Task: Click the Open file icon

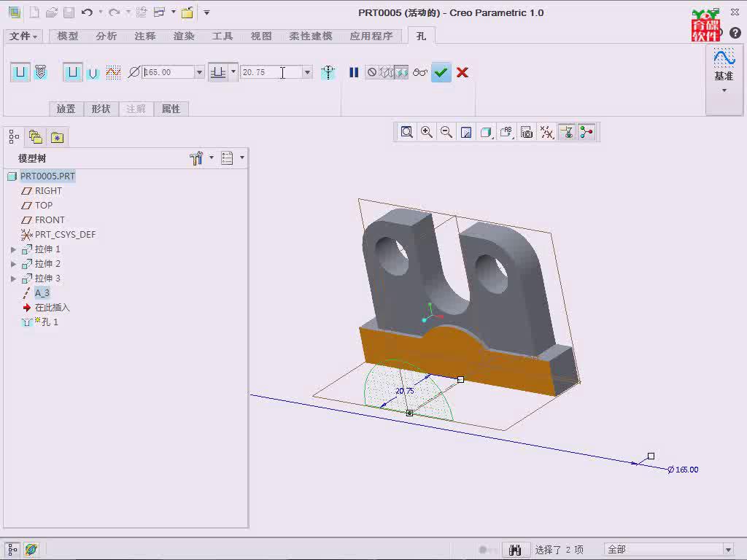Action: (52, 12)
